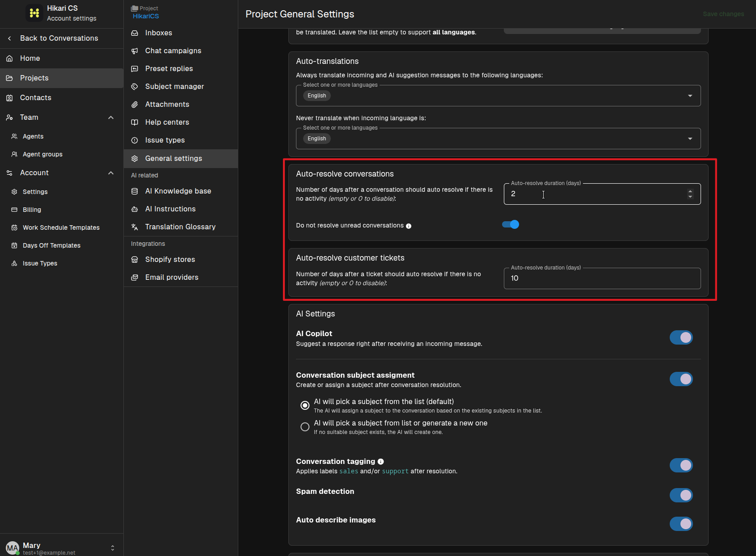
Task: Click info icon beside Conversation tagging
Action: 381,462
